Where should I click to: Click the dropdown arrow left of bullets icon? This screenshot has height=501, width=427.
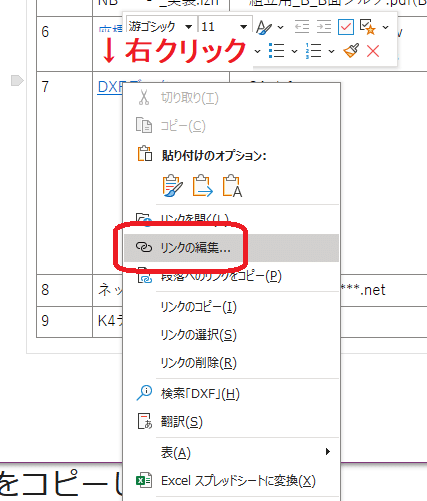point(257,51)
